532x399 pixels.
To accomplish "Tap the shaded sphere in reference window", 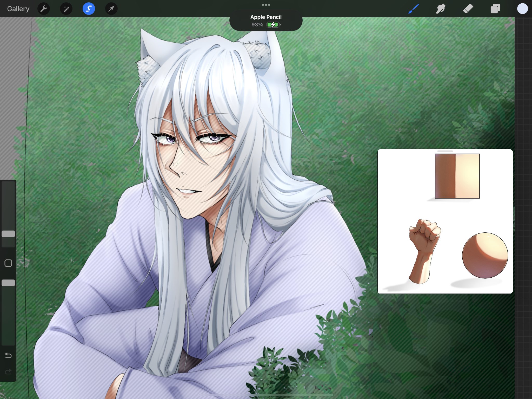I will [485, 255].
